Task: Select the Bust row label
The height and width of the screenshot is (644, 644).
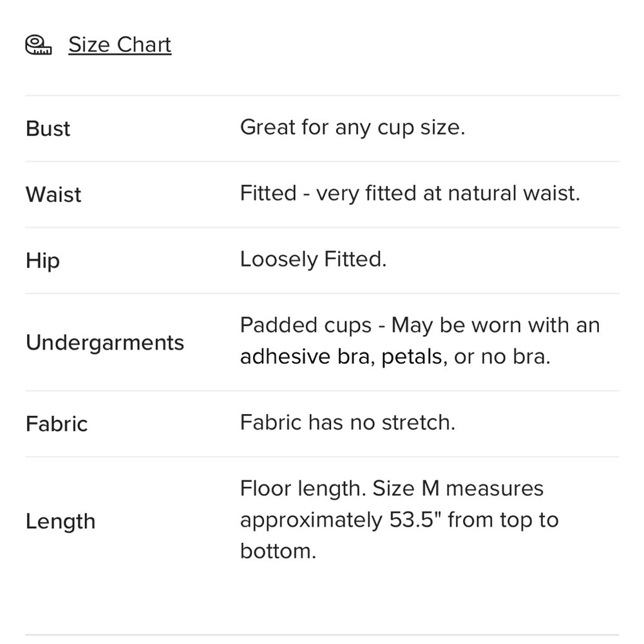Action: (48, 129)
